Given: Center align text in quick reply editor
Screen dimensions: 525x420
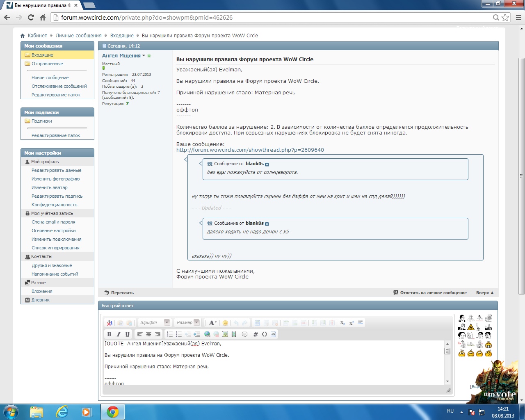Looking at the screenshot, I should click(149, 334).
